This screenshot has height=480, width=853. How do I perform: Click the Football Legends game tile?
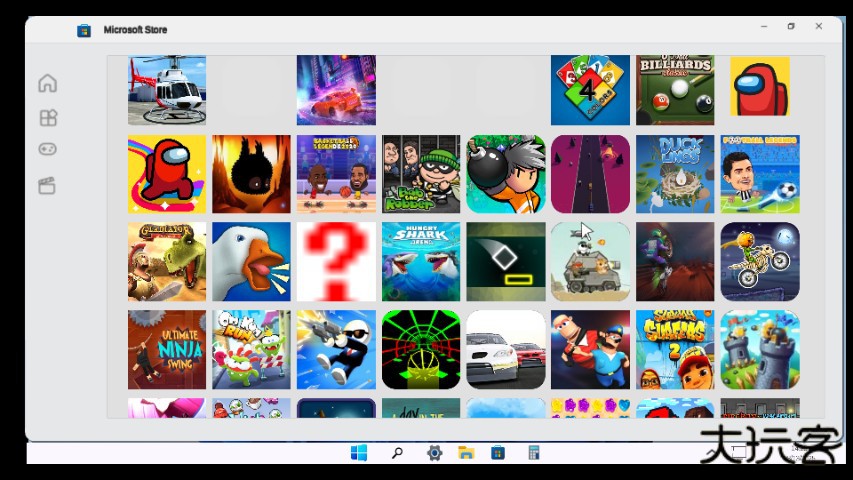pos(760,174)
